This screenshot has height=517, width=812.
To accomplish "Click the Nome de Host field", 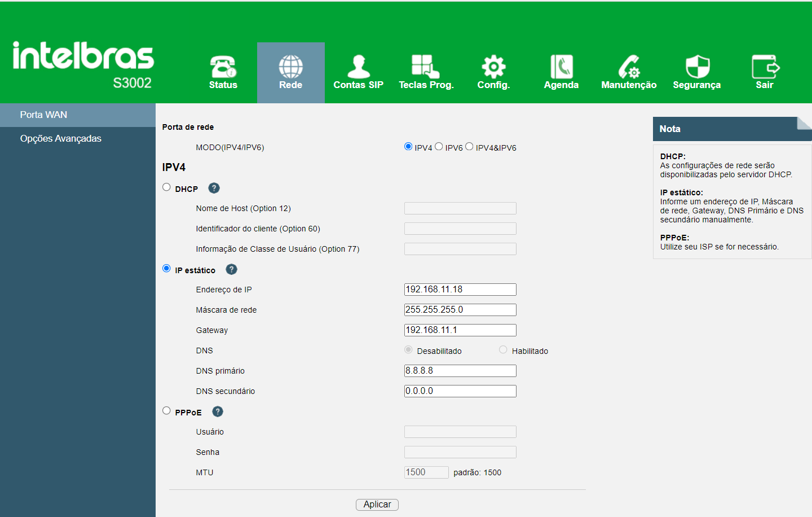I will 460,208.
